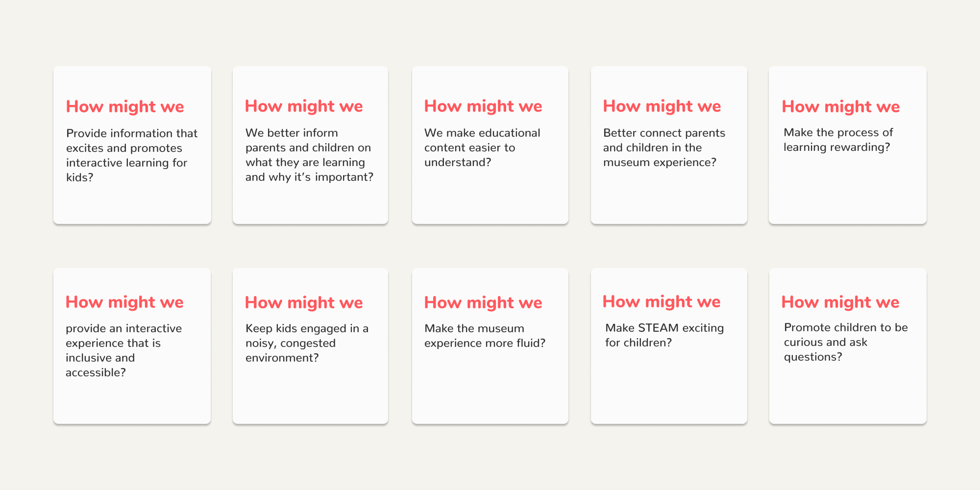Open the card on educational content easier to understand
The width and height of the screenshot is (980, 490).
pos(490,145)
